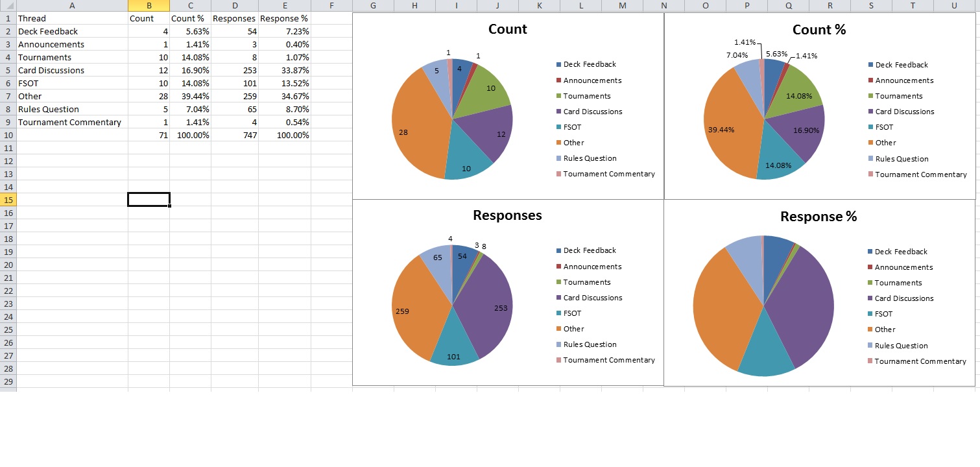
Task: Select the Deck Feedback row label
Action: 72,31
